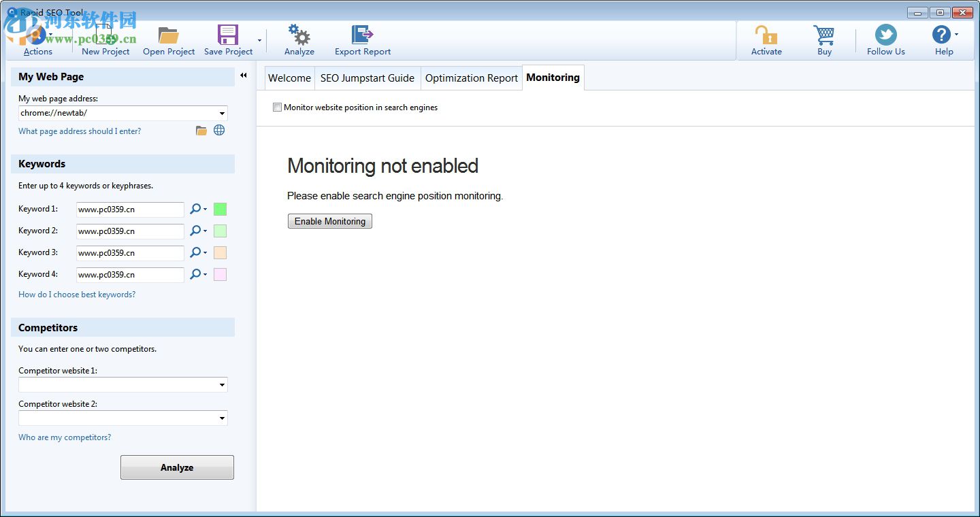Expand the arrow beside Save Project

[259, 41]
